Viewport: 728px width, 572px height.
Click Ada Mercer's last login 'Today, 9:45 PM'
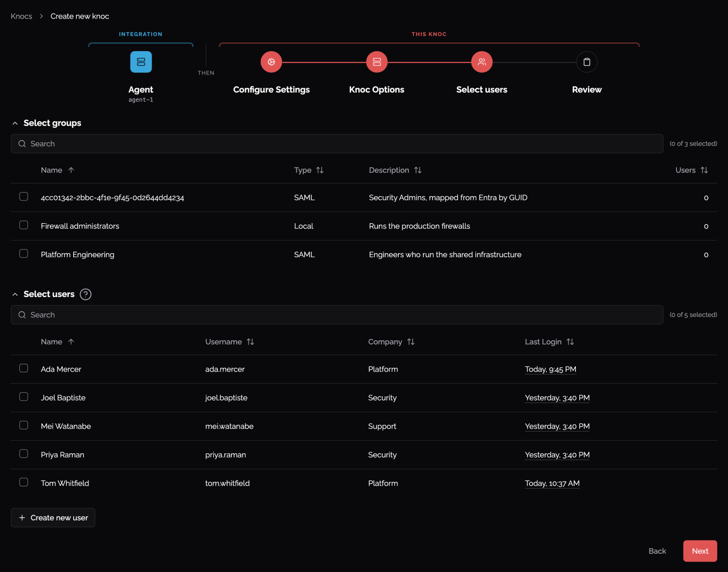(550, 369)
